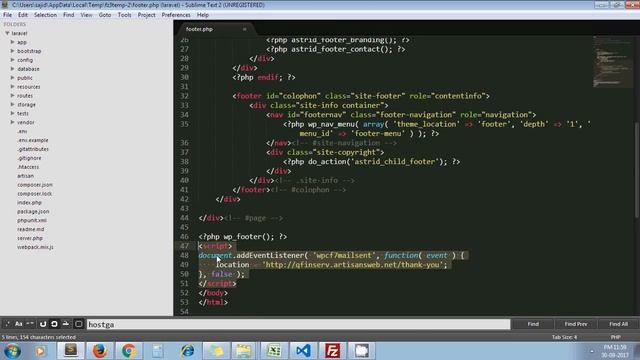Open the Find menu
This screenshot has height=360, width=640.
tap(69, 15)
